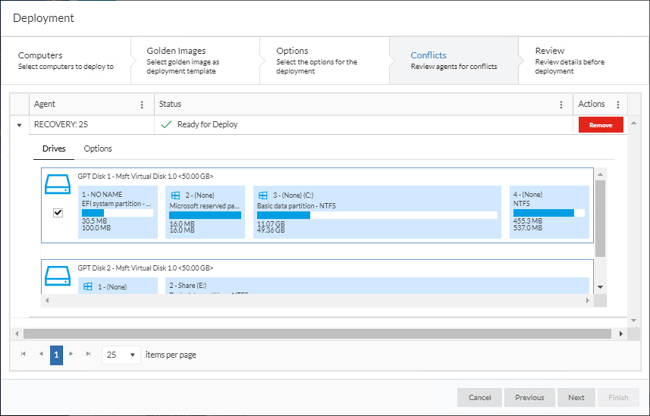Click the GPT Disk 2 drive icon
The image size is (650, 416).
(x=58, y=275)
